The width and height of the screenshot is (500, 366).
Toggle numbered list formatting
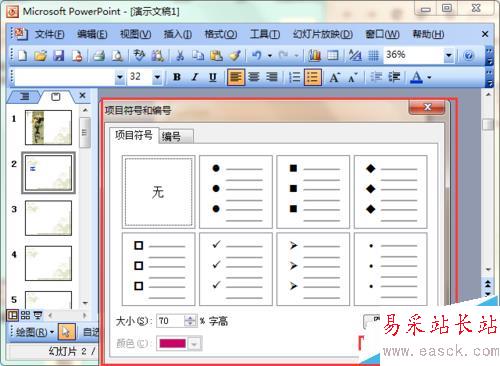[x=295, y=77]
